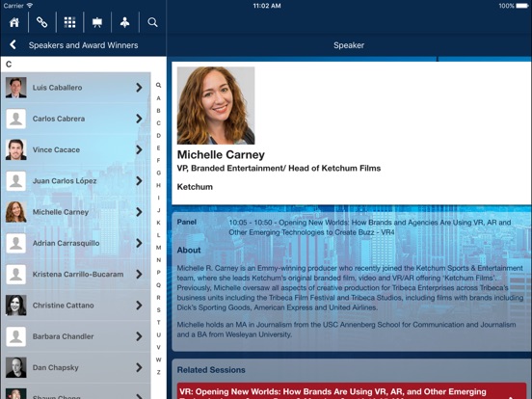Tap the Michelle Carney heading in profile
This screenshot has height=399, width=532.
[221, 155]
